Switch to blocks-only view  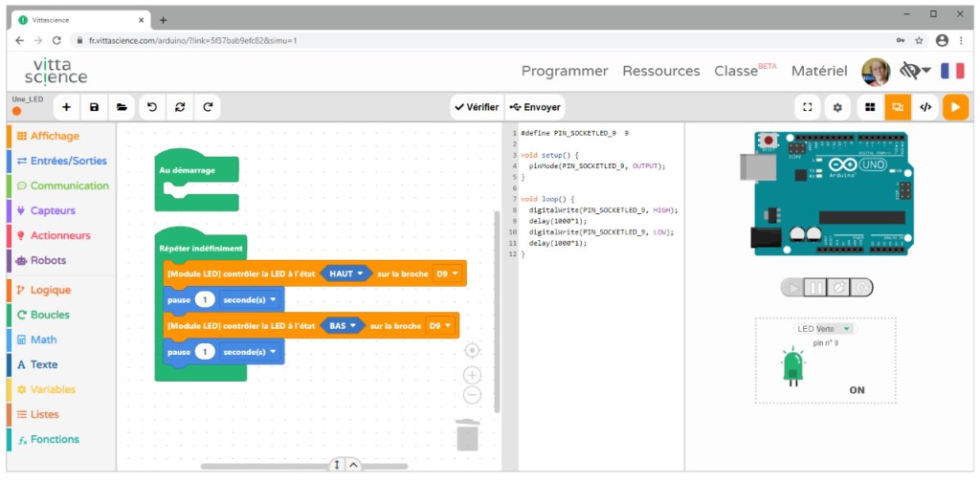(870, 107)
